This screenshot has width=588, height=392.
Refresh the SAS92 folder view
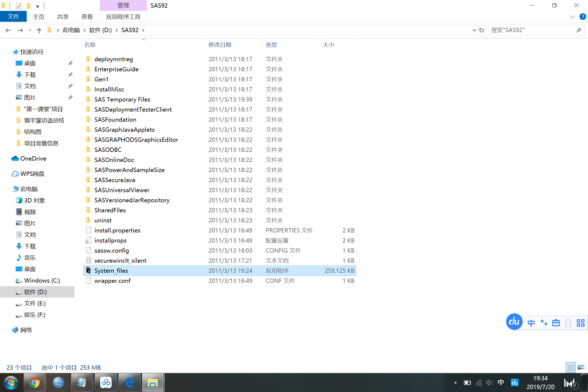pyautogui.click(x=482, y=30)
